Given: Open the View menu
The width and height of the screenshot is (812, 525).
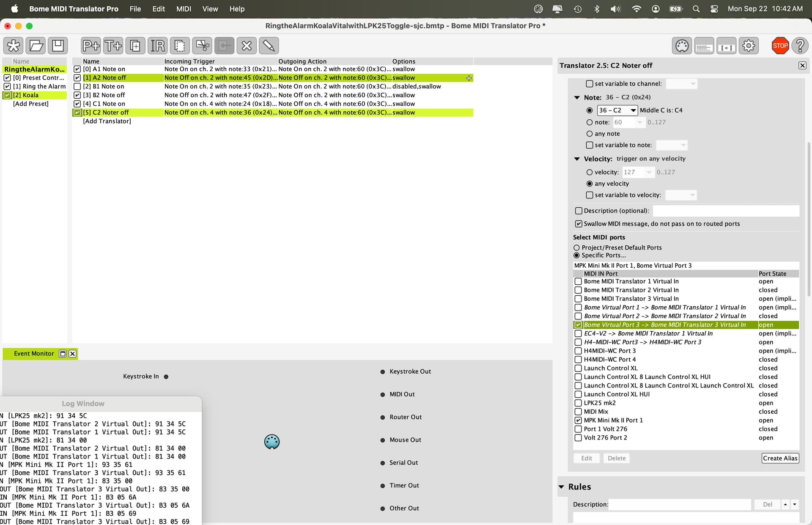Looking at the screenshot, I should 210,9.
